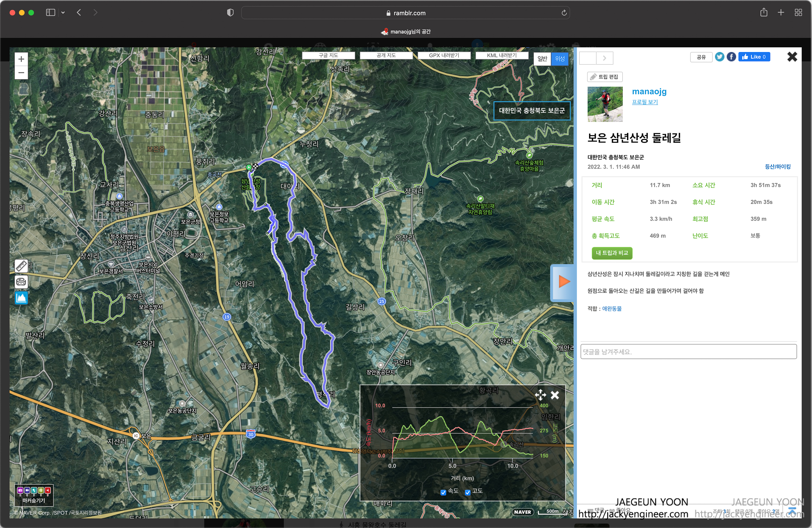Open the 프로필 보기 profile link
812x528 pixels.
click(645, 102)
